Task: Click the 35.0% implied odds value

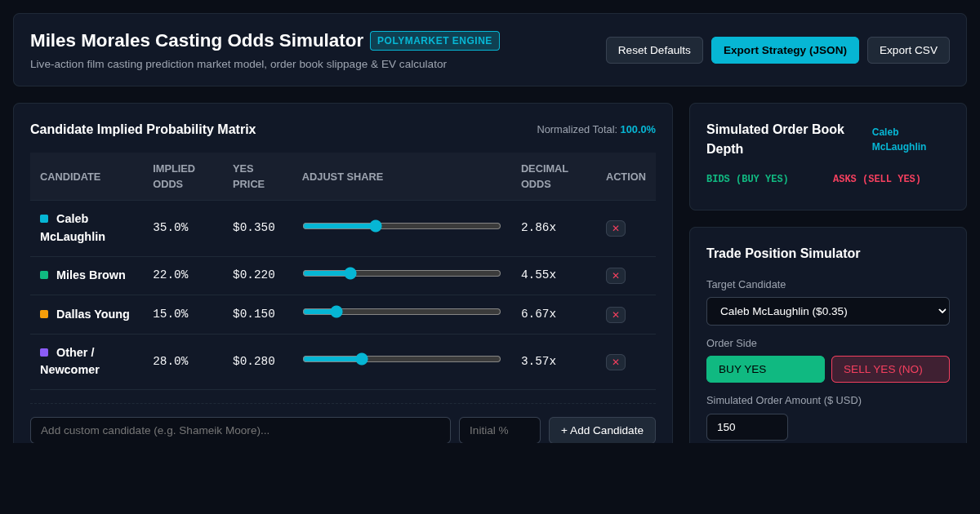Action: 171,228
